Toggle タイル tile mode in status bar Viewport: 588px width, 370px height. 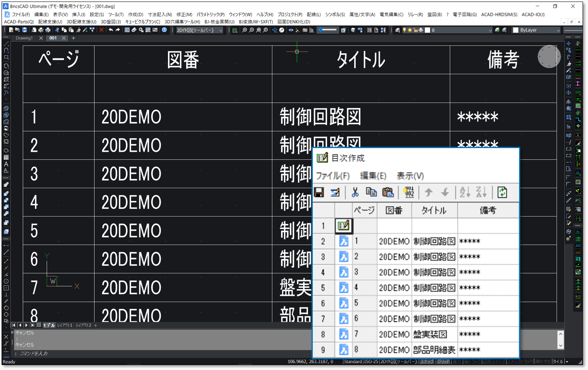point(558,361)
